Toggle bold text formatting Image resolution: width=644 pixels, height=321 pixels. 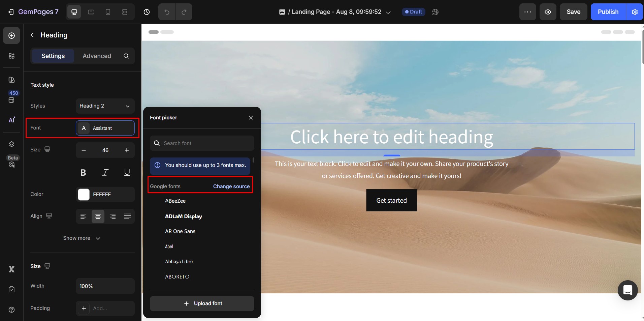pos(83,173)
